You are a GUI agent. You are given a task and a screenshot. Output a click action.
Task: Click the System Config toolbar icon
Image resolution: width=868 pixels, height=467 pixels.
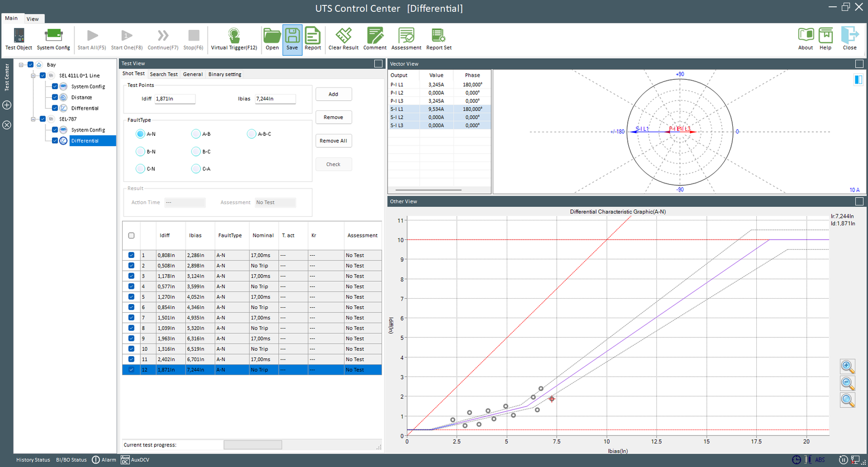click(53, 39)
